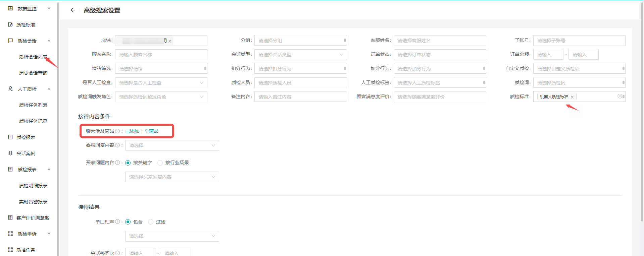The width and height of the screenshot is (644, 256).
Task: Click help icon next to 单口相声
Action: click(x=117, y=221)
